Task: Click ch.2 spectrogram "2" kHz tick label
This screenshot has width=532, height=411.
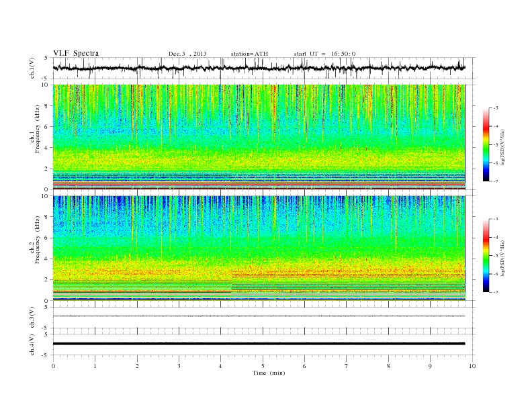Action: [47, 280]
